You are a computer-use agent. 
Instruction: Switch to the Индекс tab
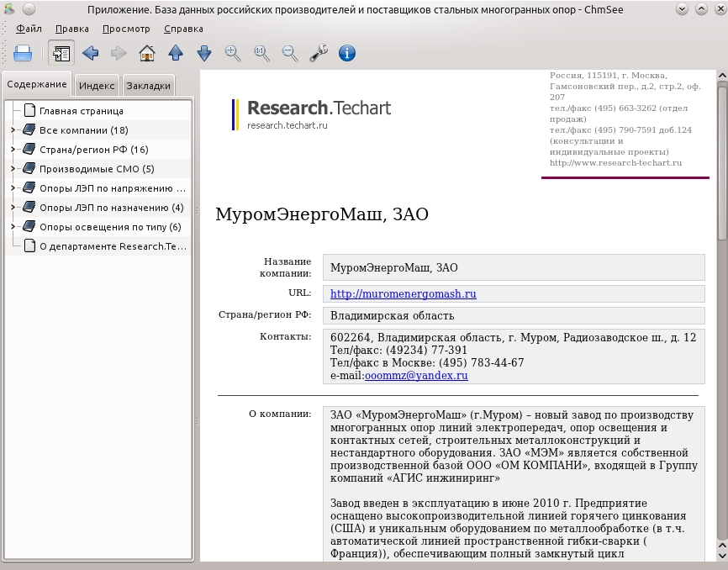pos(97,86)
